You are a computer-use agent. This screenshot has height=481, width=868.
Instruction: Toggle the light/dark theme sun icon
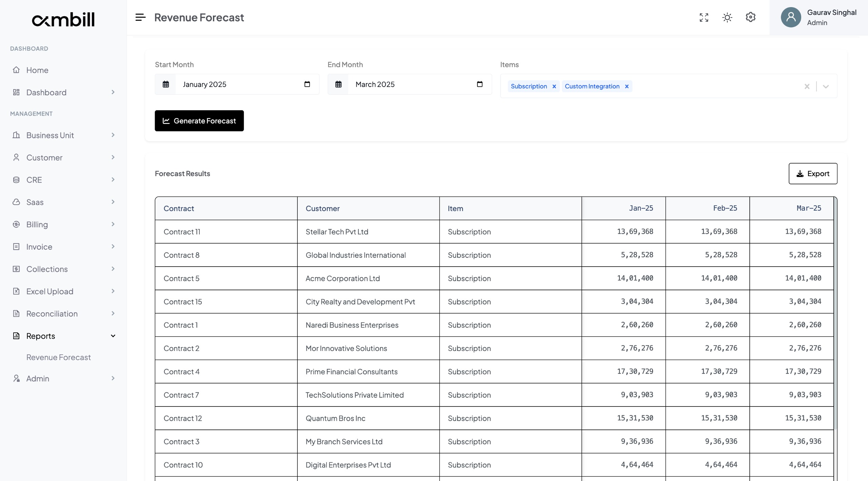point(727,17)
